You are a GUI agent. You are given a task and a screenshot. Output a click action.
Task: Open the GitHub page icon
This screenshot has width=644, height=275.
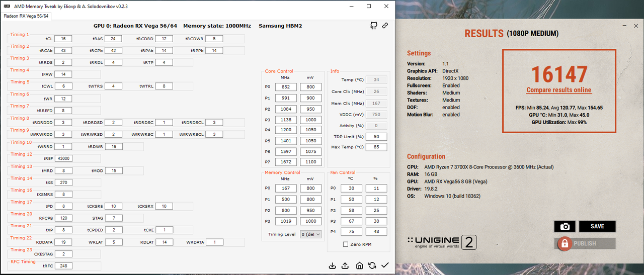click(374, 26)
